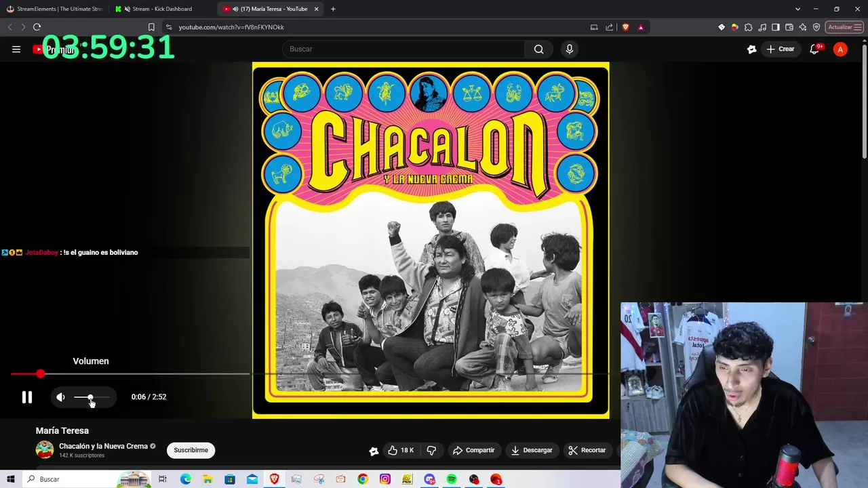Open the Brave Wallet icon
The width and height of the screenshot is (868, 488).
point(789,27)
